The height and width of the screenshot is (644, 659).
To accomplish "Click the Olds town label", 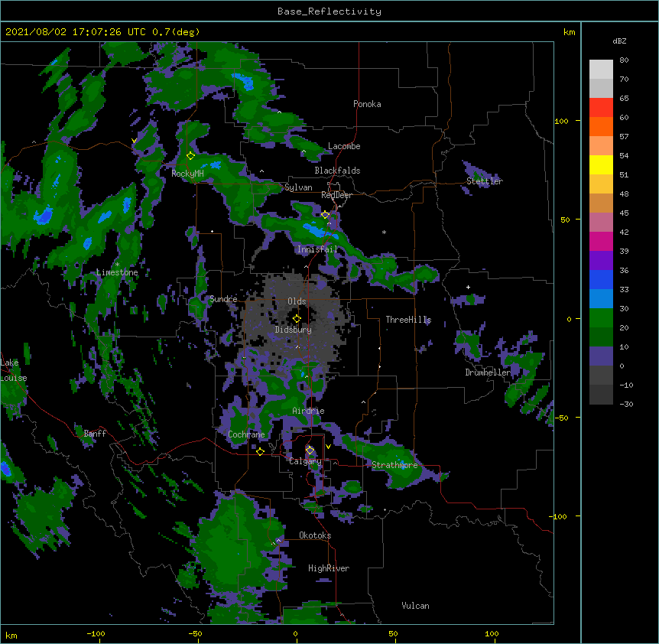I will [297, 301].
